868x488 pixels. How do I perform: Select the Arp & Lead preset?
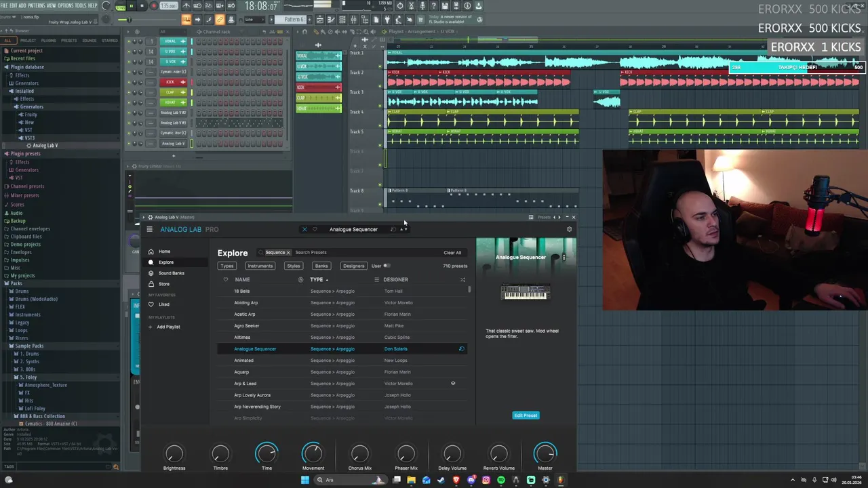[x=245, y=384]
